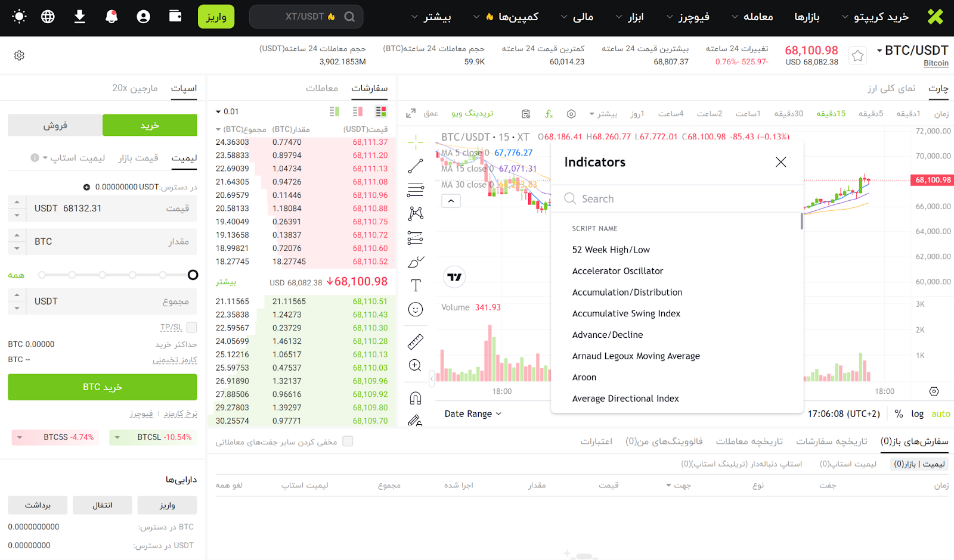954x560 pixels.
Task: Select Aroon from the Indicators list
Action: click(x=584, y=377)
